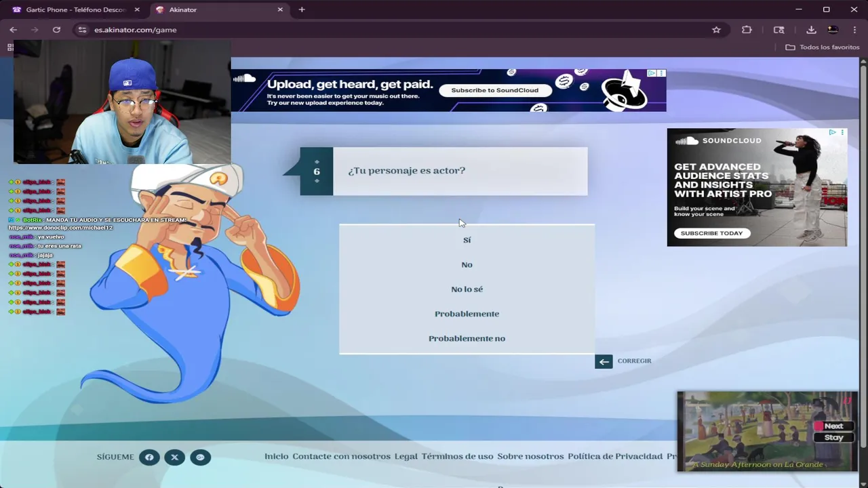Open Sobre nosotros footer link

click(x=530, y=456)
